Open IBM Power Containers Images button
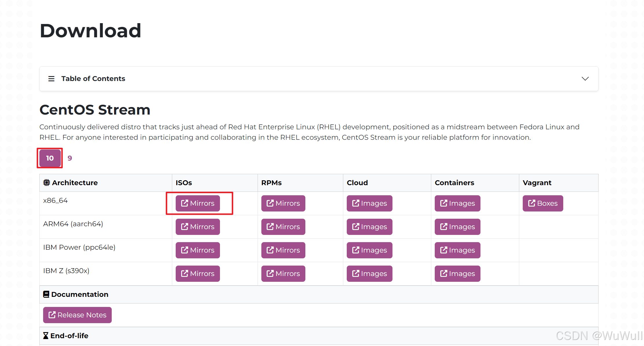The width and height of the screenshot is (644, 346). click(457, 250)
